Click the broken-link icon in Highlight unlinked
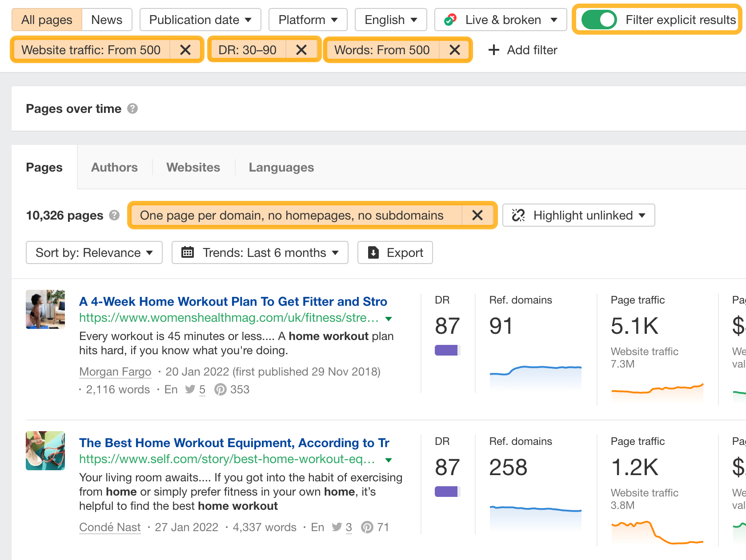746x560 pixels. click(x=519, y=215)
